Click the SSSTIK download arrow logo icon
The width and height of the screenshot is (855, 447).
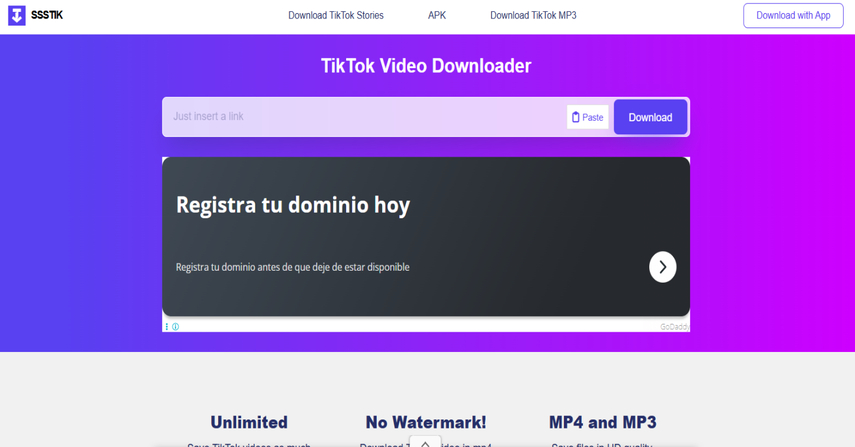click(16, 16)
